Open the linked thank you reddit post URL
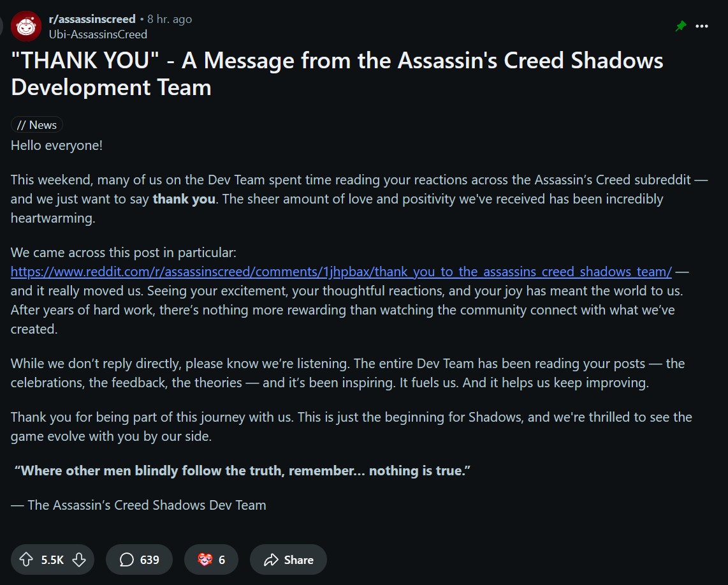The height and width of the screenshot is (585, 728). pos(341,271)
